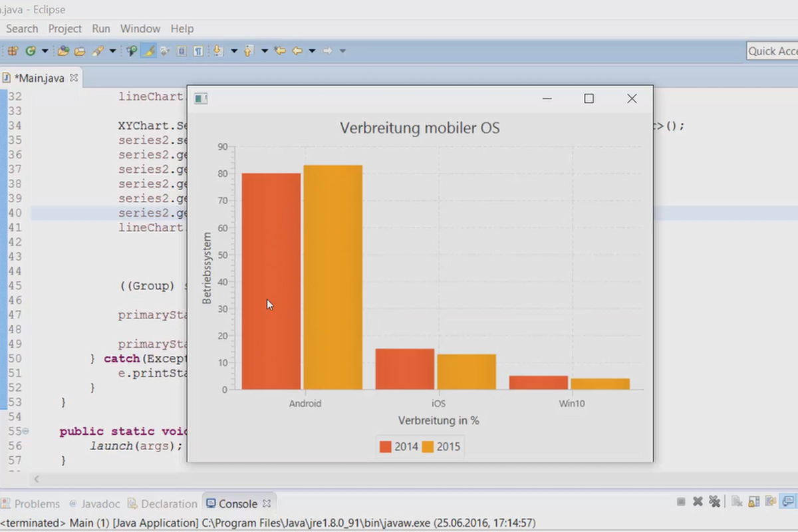
Task: Click the Previous Annotation arrow icon
Action: point(248,51)
